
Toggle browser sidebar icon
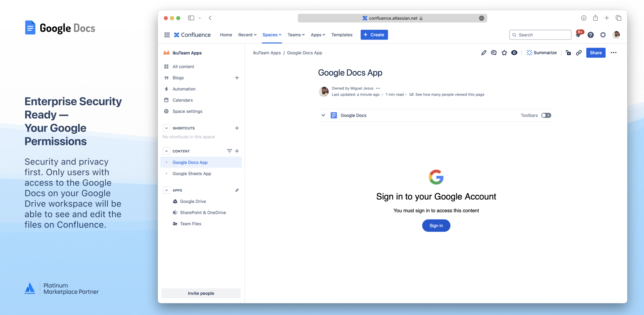pos(191,18)
